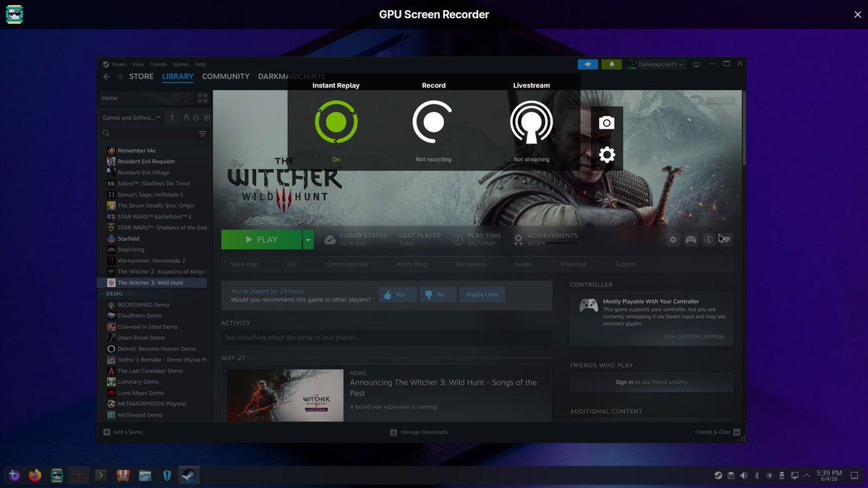Screen dimensions: 868x488
Task: Add Witcher 3 to favorites heart icon
Action: 726,239
